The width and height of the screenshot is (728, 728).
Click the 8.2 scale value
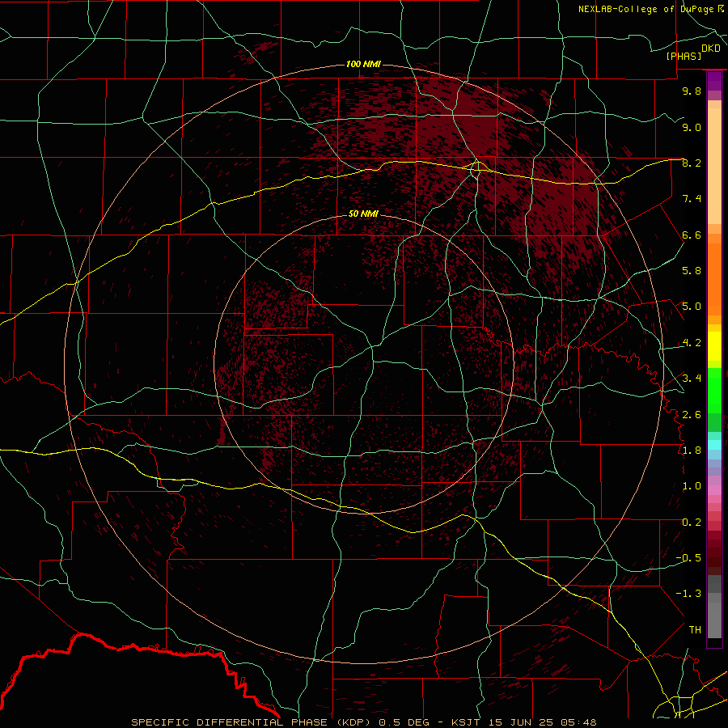coord(692,163)
